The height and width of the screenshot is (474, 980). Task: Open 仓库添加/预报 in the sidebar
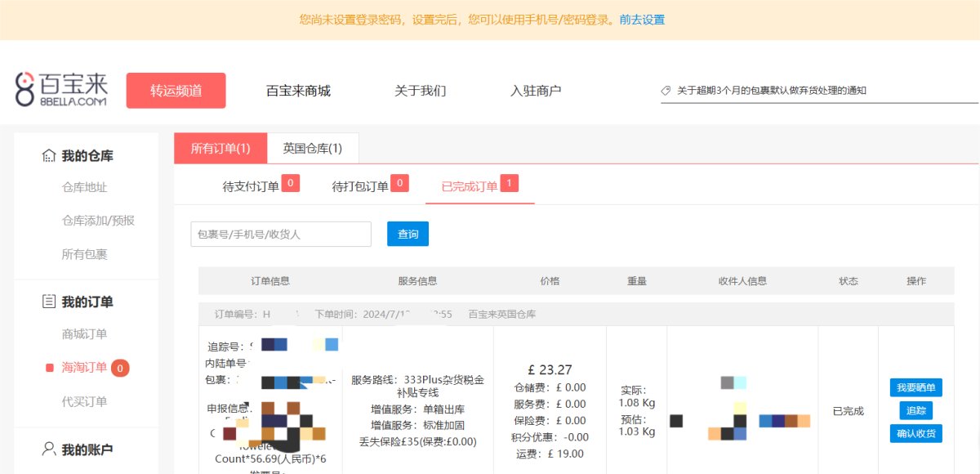98,221
